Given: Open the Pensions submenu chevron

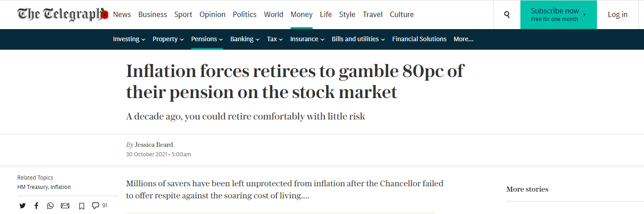Looking at the screenshot, I should point(221,39).
